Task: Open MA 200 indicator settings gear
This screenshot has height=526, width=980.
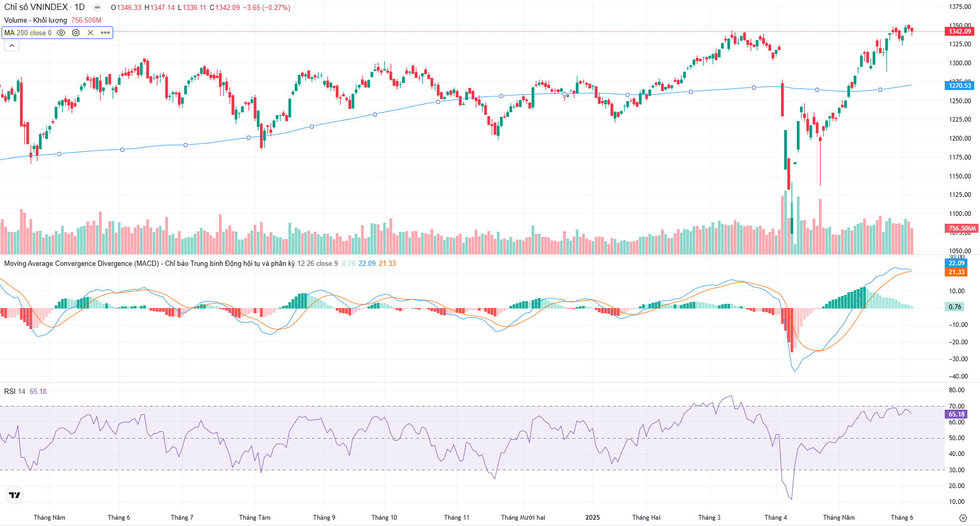Action: click(76, 33)
